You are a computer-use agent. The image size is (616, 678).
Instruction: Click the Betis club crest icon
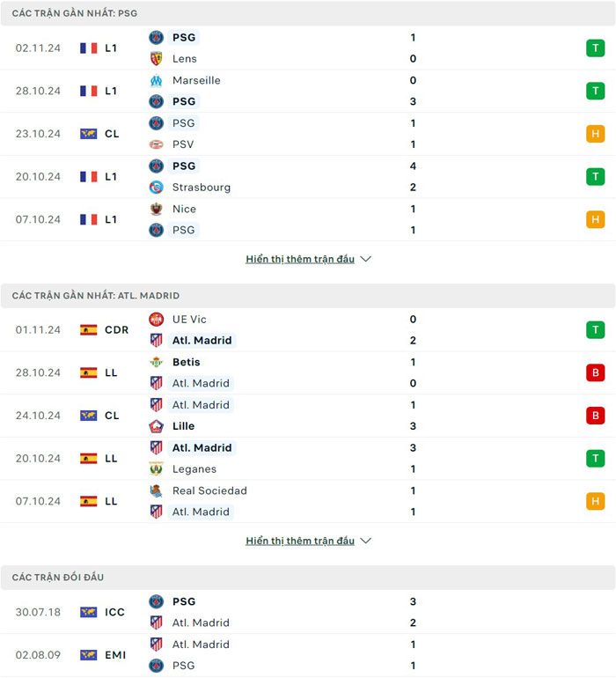coord(157,362)
